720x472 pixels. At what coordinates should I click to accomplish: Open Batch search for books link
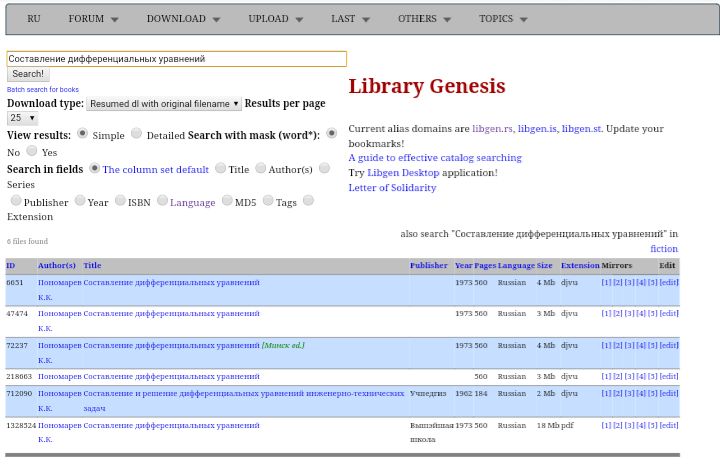(x=43, y=90)
